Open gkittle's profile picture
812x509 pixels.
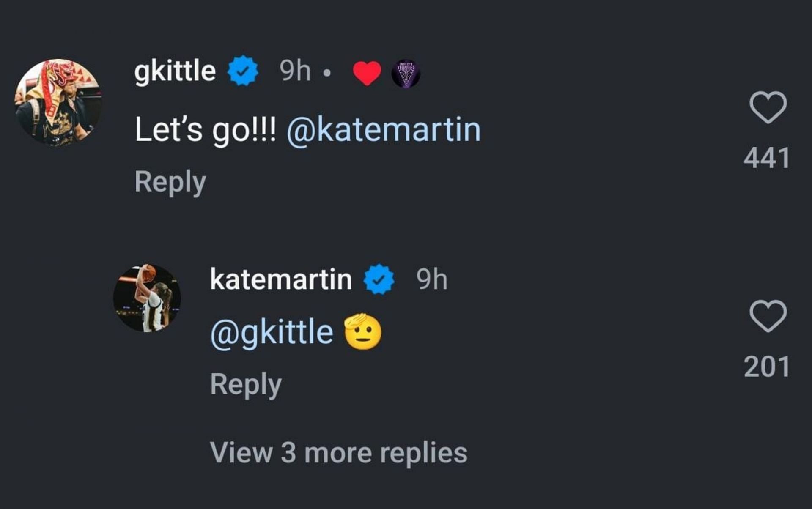coord(58,103)
